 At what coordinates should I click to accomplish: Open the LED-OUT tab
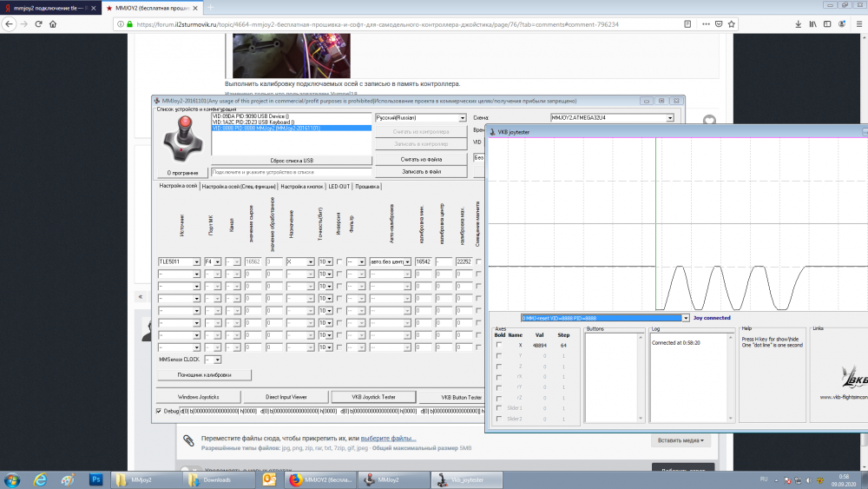[x=339, y=186]
